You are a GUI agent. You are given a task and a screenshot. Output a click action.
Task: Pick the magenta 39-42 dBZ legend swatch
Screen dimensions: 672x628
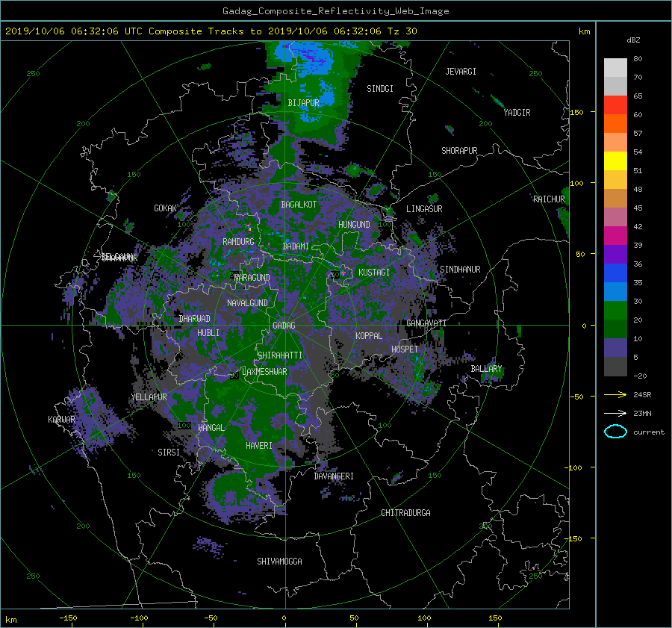tap(615, 235)
